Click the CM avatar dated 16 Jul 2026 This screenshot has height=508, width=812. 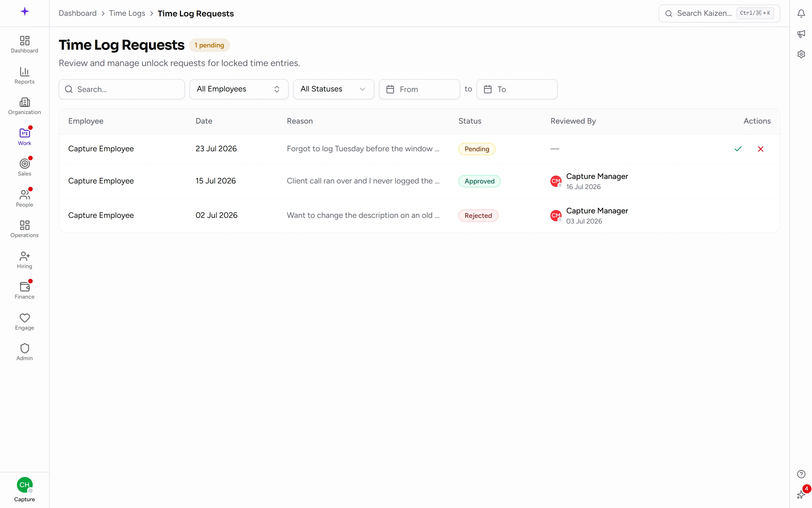coord(556,181)
